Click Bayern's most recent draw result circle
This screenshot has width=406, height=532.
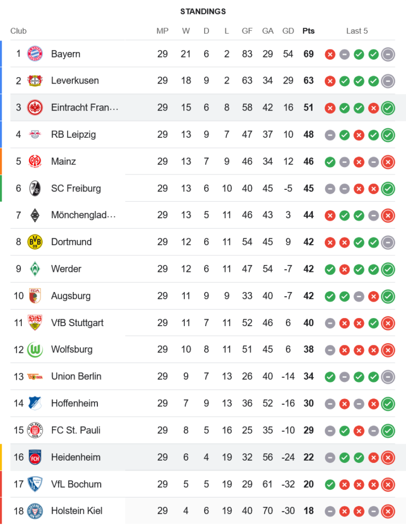(x=388, y=54)
